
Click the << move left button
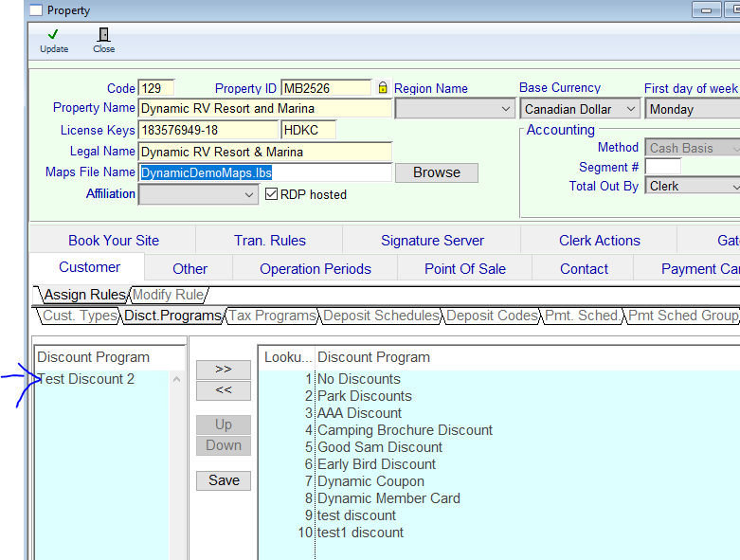point(224,390)
